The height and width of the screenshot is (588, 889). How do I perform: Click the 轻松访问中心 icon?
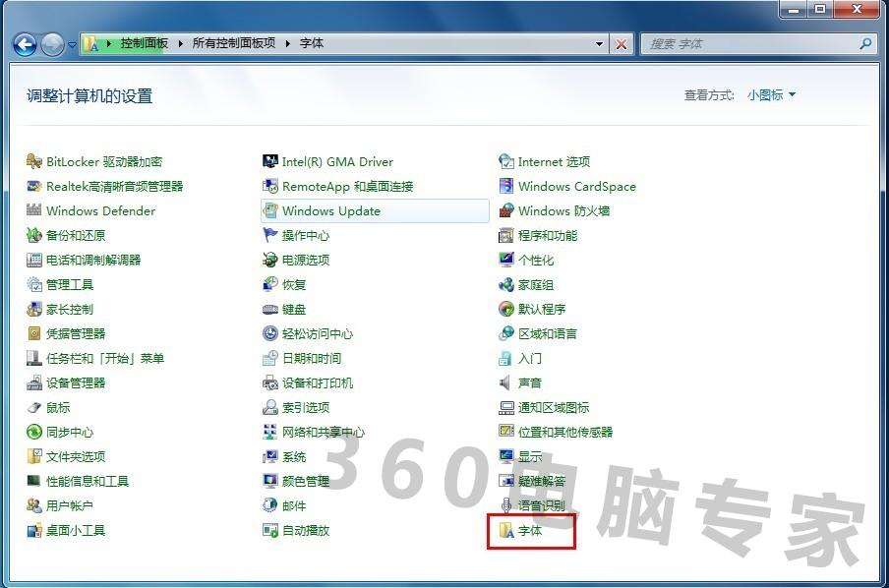269,333
